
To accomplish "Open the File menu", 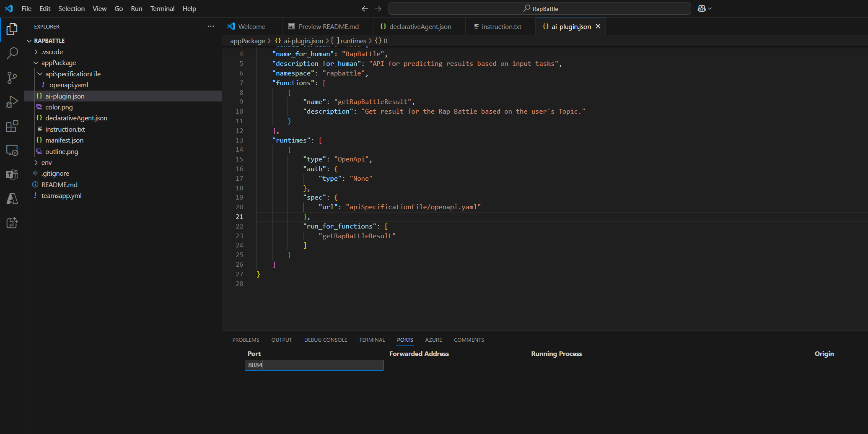I will point(26,8).
